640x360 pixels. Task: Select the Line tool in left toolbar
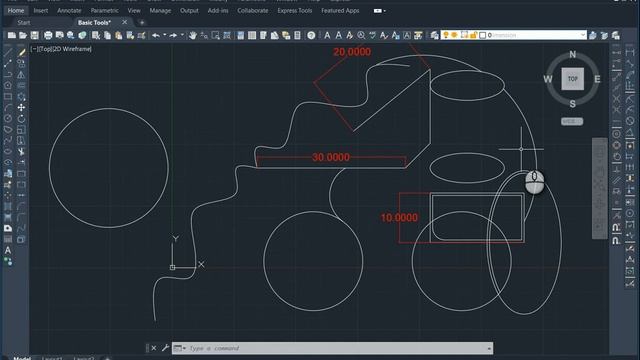(8, 52)
